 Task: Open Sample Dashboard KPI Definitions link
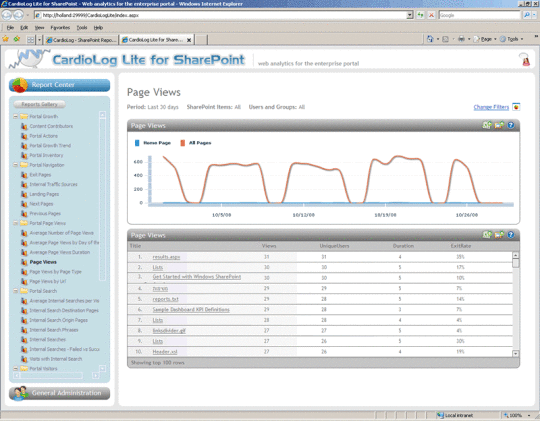(x=191, y=309)
